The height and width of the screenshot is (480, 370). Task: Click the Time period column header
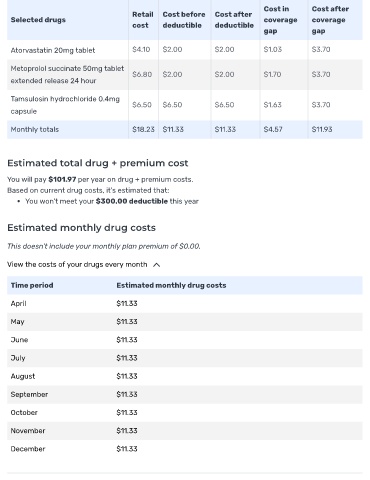[32, 285]
